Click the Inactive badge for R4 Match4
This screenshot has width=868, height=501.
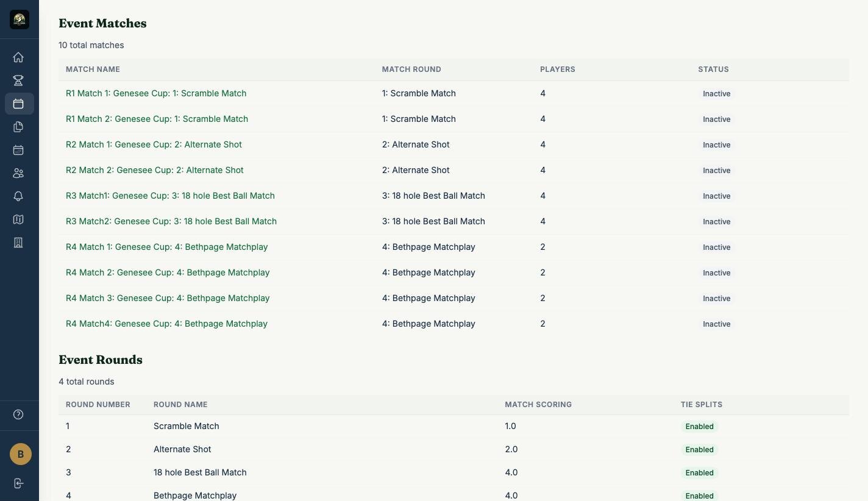[717, 324]
